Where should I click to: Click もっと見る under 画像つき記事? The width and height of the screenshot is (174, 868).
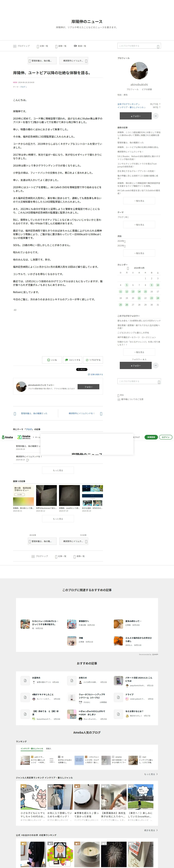click(x=58, y=519)
